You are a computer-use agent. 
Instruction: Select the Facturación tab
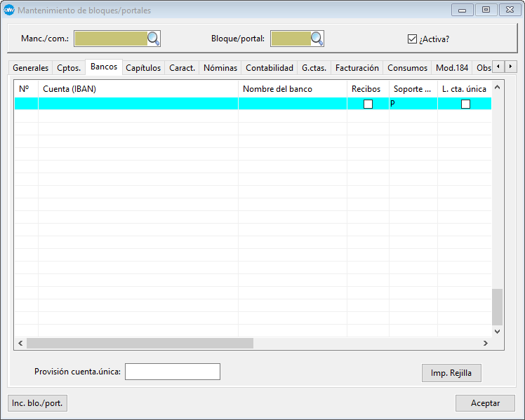tap(357, 68)
